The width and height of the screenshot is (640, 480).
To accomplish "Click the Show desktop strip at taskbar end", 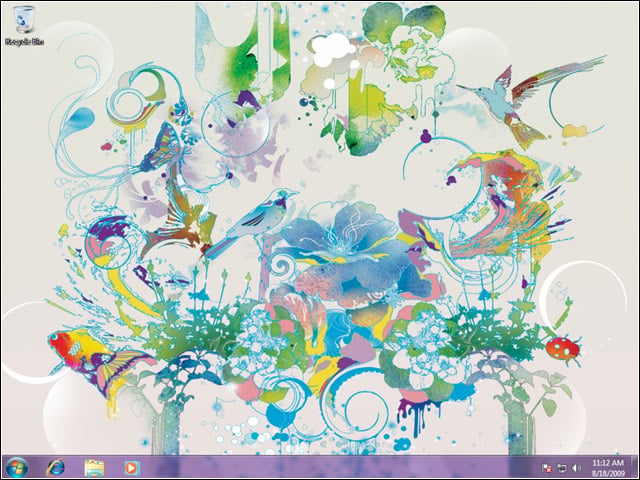I will tap(634, 467).
